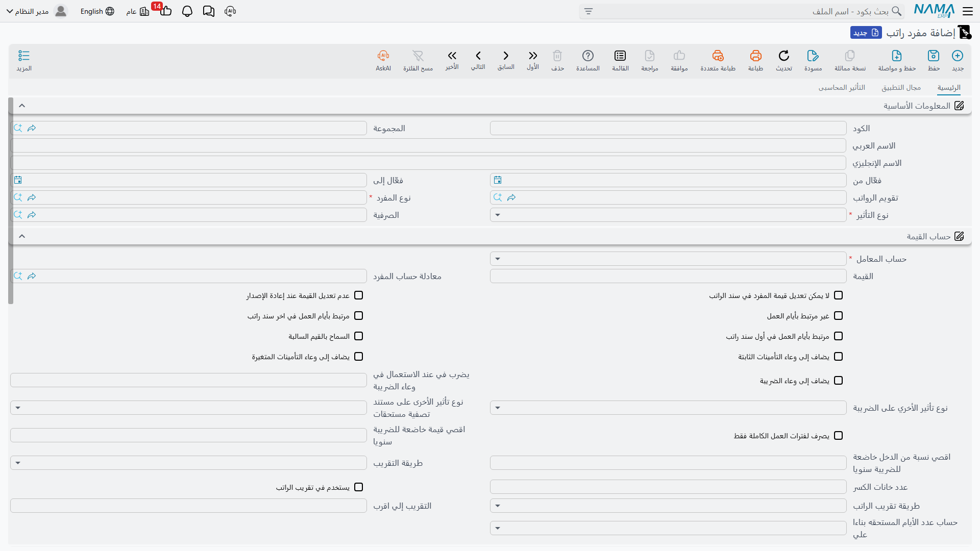The height and width of the screenshot is (551, 980).
Task: Click the حذف (delete) trash icon
Action: (x=557, y=56)
